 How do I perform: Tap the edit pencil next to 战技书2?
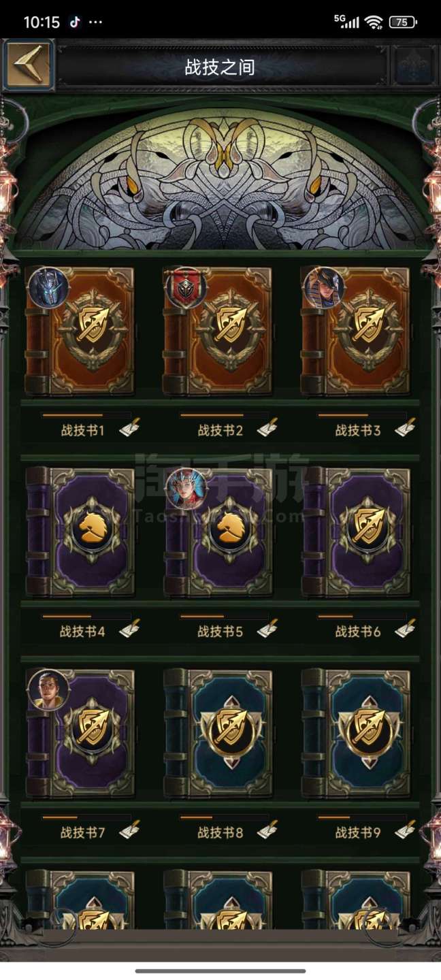coord(267,428)
